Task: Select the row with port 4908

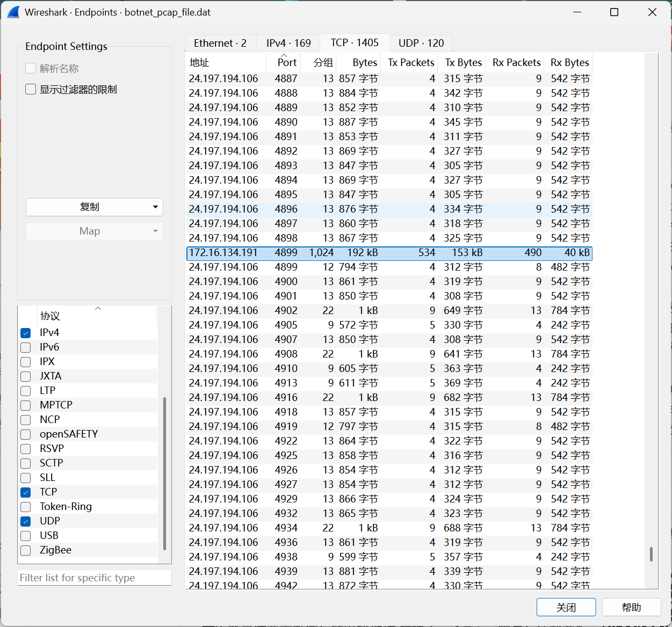Action: click(389, 354)
